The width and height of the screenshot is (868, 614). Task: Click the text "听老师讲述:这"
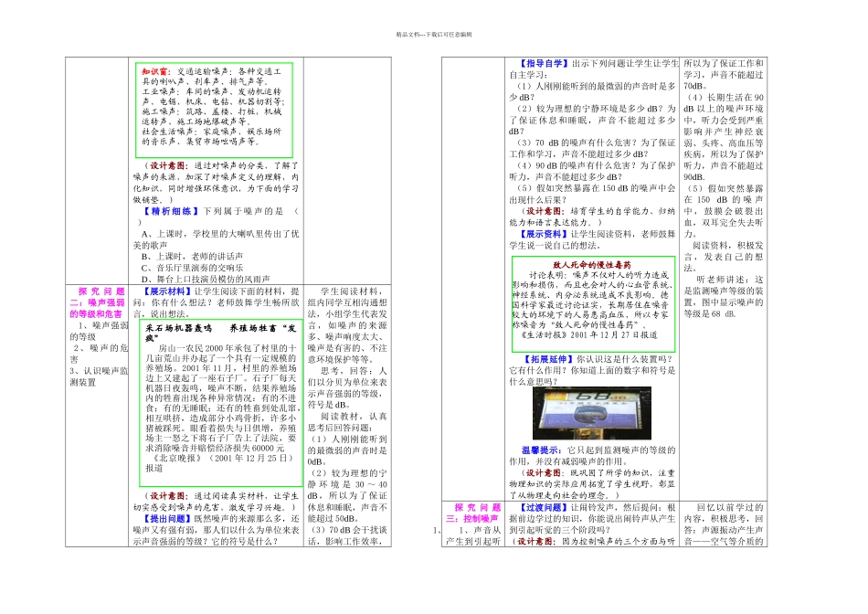730,279
